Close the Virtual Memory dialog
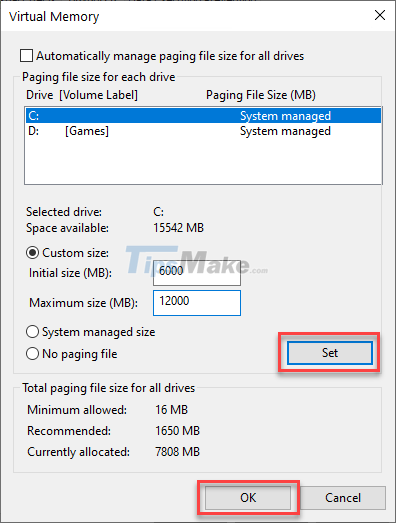Viewport: 396px width, 523px height. pos(380,15)
